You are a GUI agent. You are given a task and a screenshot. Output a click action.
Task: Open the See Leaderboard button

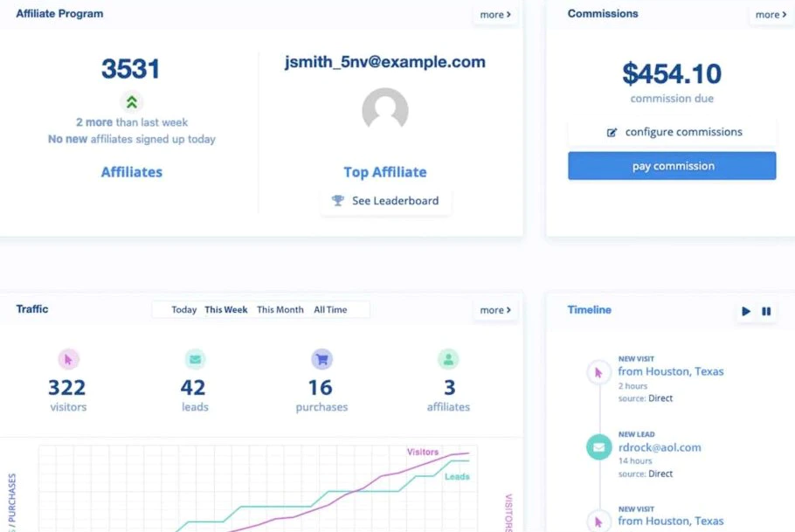(x=386, y=201)
